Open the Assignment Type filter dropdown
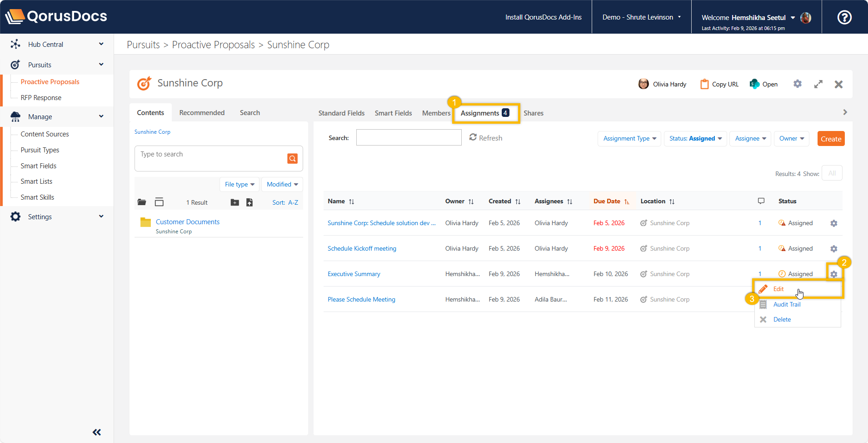Viewport: 868px width, 443px height. coord(629,139)
